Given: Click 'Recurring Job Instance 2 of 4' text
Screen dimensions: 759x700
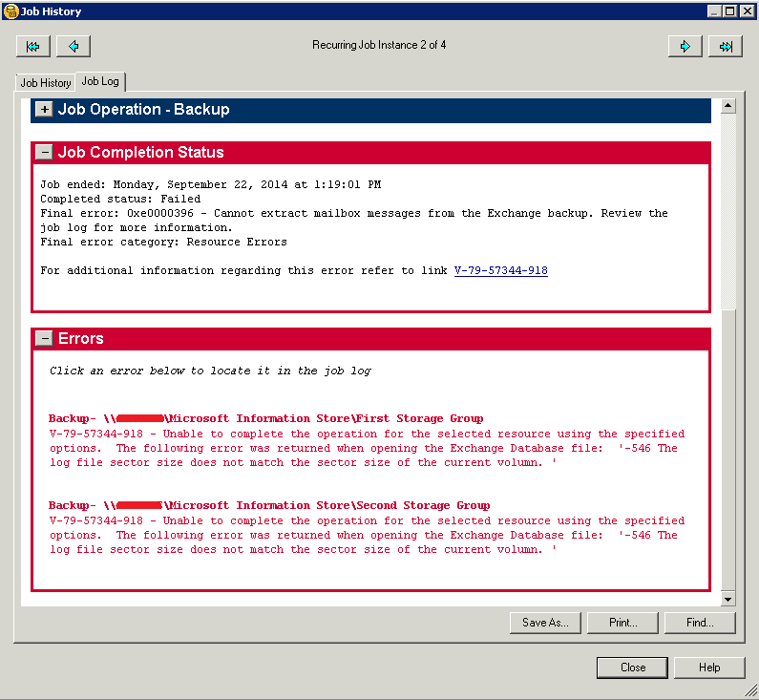Looking at the screenshot, I should pos(379,45).
